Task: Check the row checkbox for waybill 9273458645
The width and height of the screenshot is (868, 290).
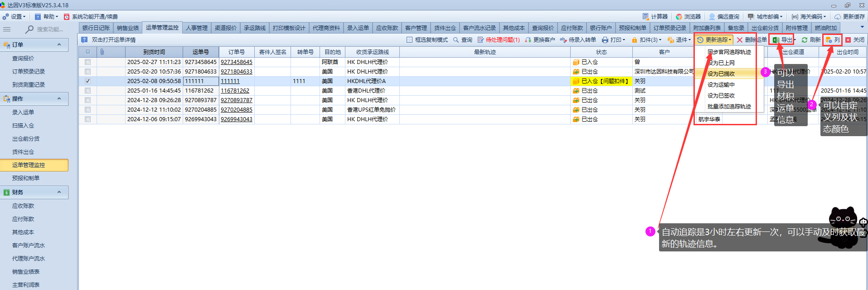Action: coord(88,62)
